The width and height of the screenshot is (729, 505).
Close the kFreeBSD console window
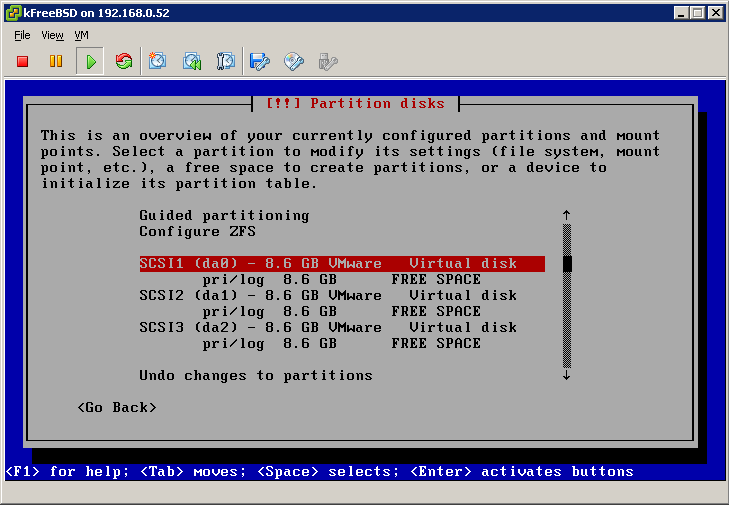[716, 13]
